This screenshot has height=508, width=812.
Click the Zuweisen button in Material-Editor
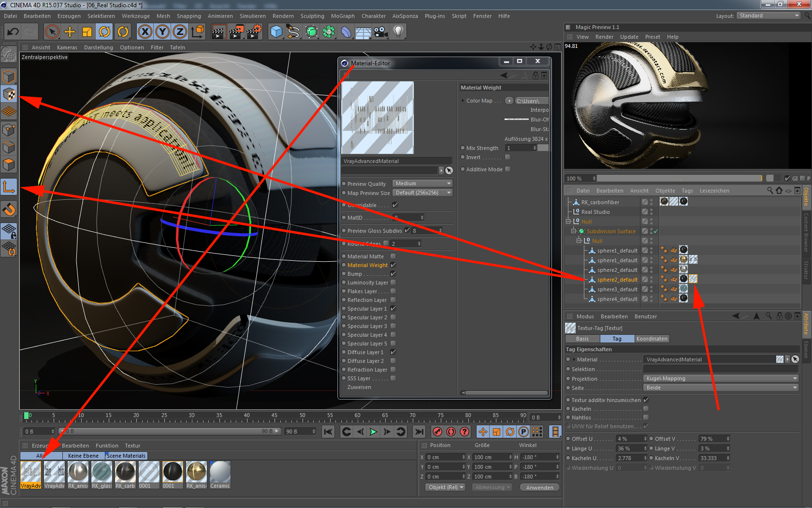point(359,387)
